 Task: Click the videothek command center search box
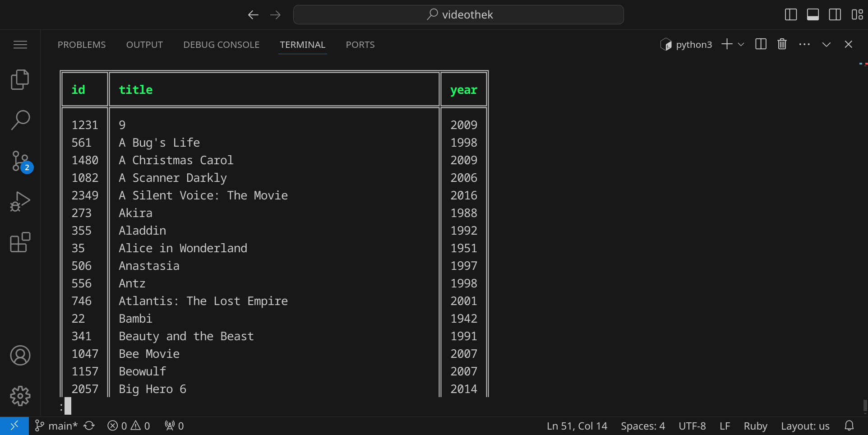tap(458, 14)
